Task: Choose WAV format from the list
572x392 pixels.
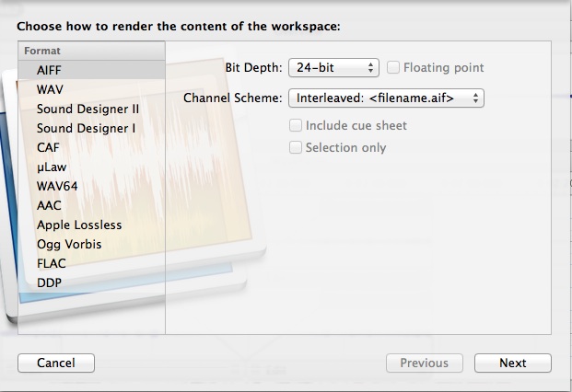Action: pyautogui.click(x=50, y=89)
